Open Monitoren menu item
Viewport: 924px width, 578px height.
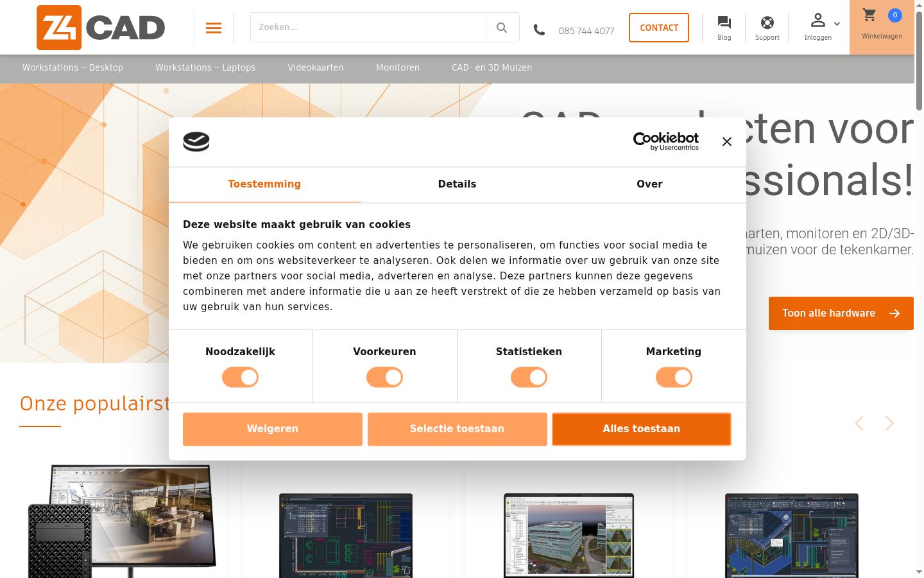[398, 67]
